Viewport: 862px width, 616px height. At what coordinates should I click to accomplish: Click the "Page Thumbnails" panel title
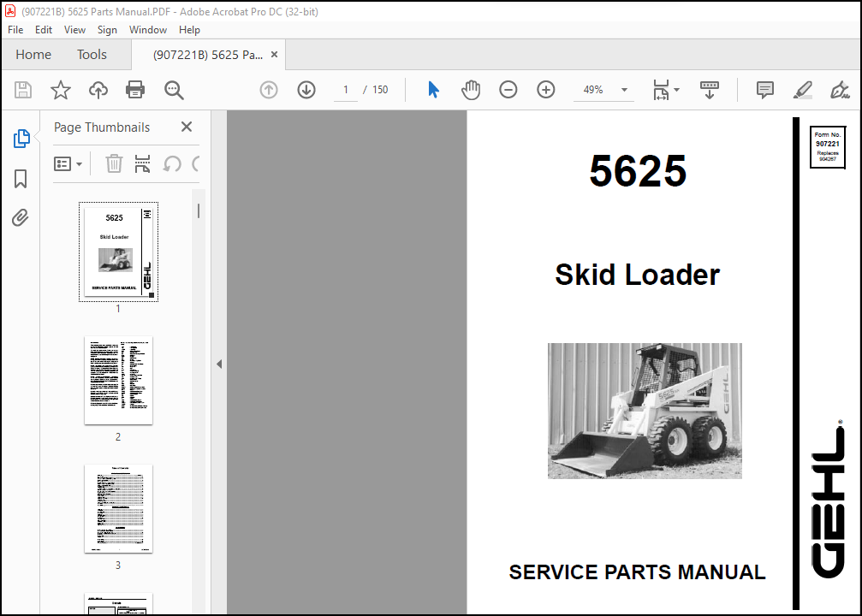[102, 127]
